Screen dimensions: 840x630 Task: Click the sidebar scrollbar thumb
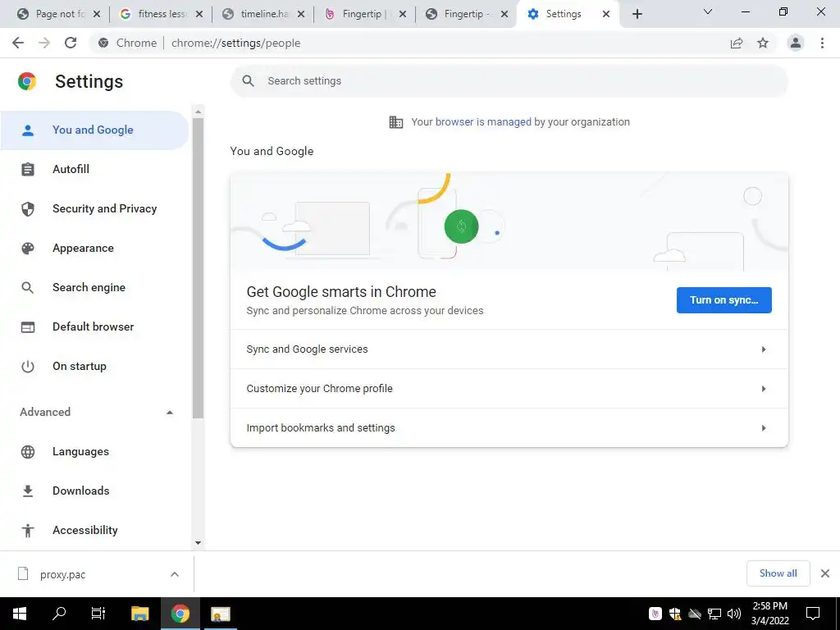point(199,268)
